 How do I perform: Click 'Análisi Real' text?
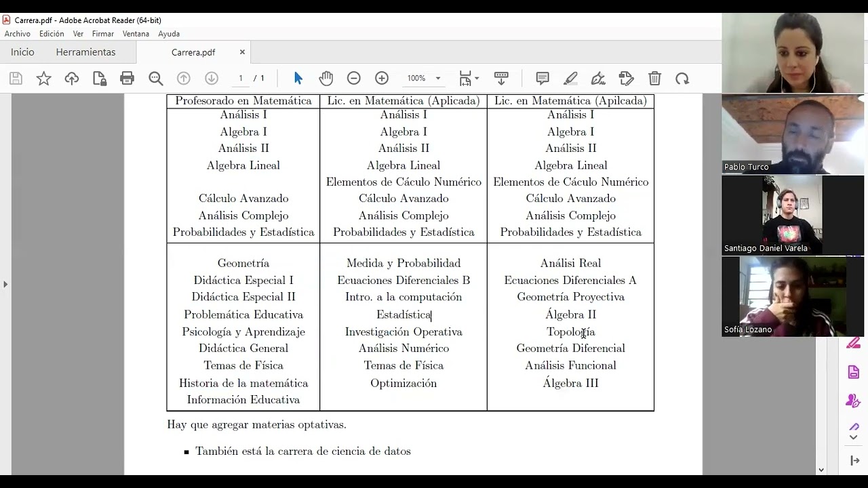tap(570, 264)
